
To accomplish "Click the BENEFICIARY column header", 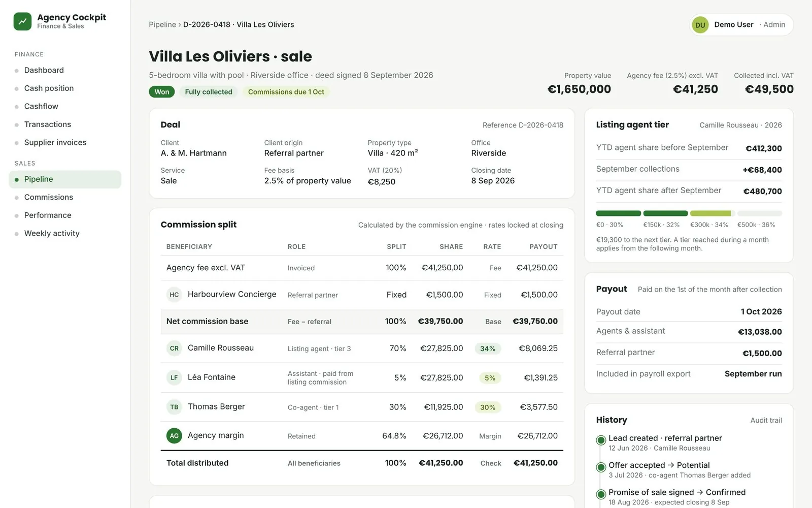I will pyautogui.click(x=189, y=247).
